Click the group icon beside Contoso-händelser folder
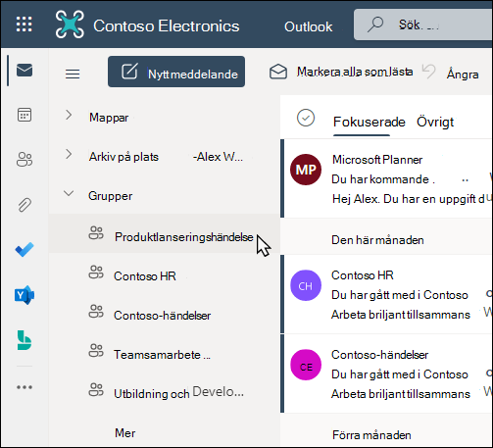Screen dimensions: 493x448 (x=96, y=312)
